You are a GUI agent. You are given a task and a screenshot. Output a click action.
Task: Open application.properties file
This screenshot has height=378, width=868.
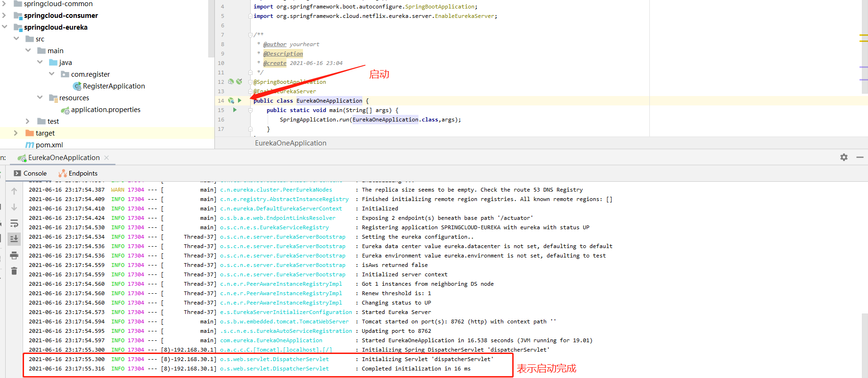(x=106, y=109)
